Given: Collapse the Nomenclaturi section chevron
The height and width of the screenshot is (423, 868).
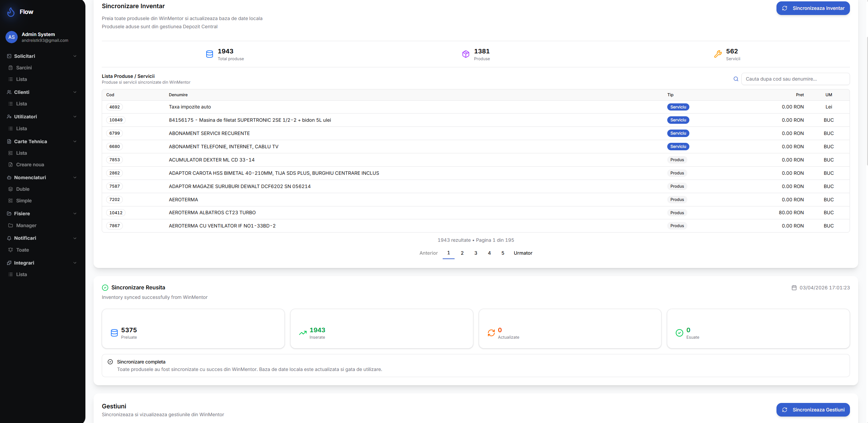Looking at the screenshot, I should (x=75, y=177).
